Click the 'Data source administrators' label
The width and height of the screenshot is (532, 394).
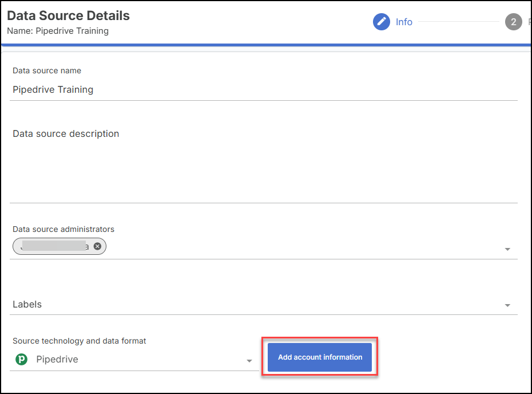[x=63, y=229]
